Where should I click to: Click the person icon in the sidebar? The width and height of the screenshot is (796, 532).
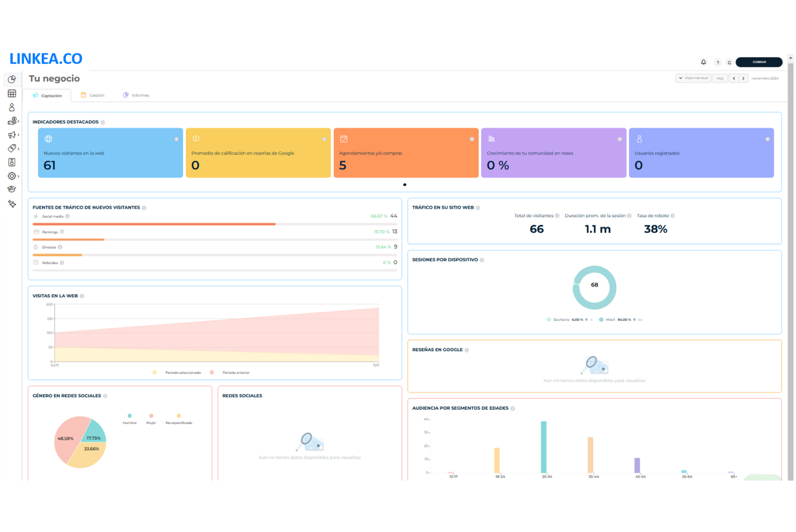pyautogui.click(x=12, y=107)
